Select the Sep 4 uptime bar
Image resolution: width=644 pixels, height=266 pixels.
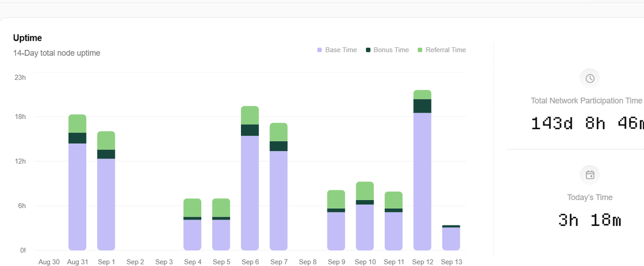[192, 224]
